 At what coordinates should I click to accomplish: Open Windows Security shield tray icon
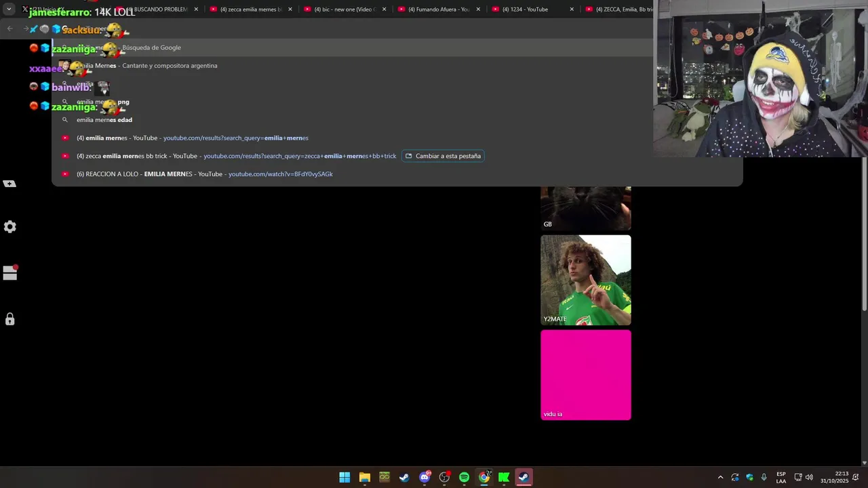tap(749, 477)
